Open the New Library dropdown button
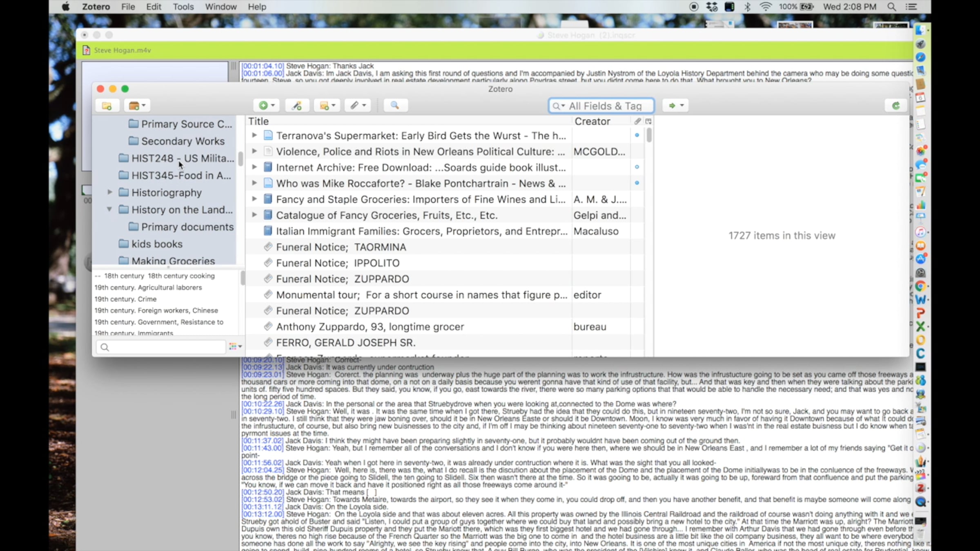 pos(137,106)
